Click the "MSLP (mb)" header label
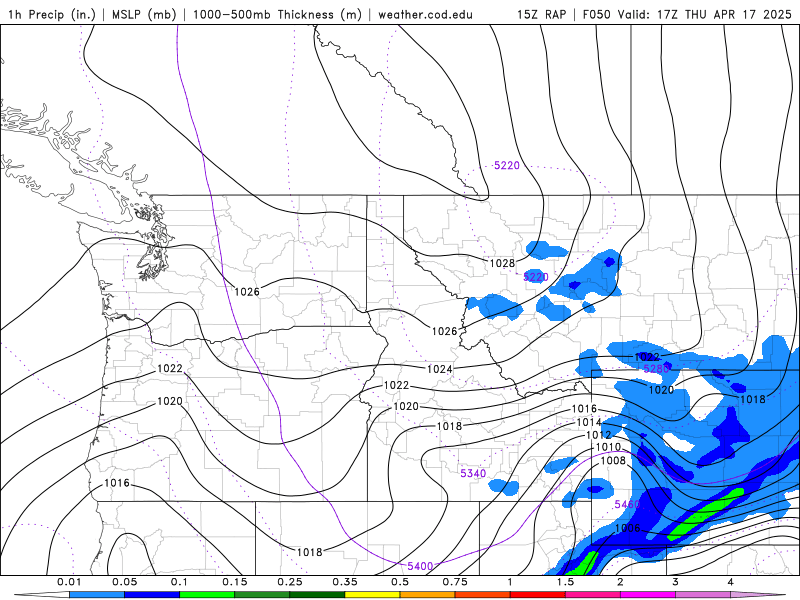The height and width of the screenshot is (600, 800). click(143, 14)
